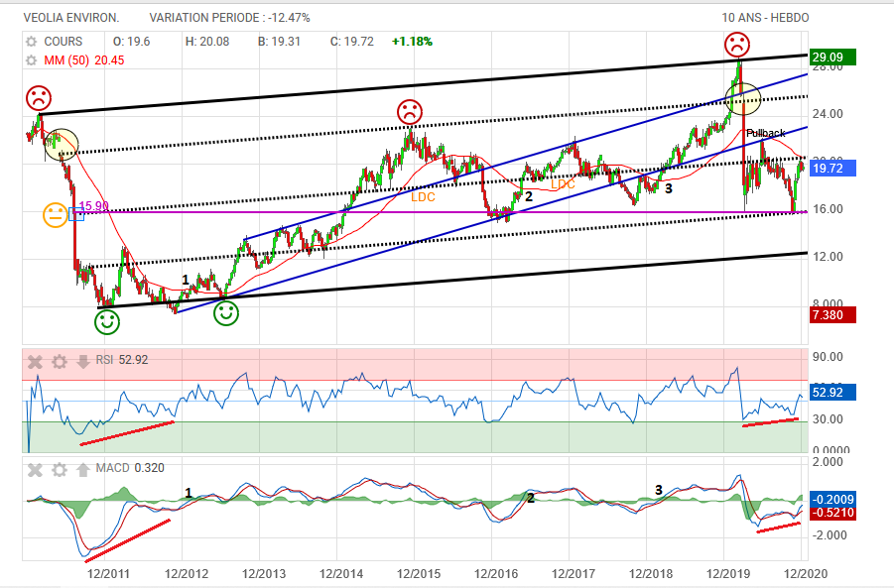Open settings gear next to MM (50)
The height and width of the screenshot is (588, 894).
click(x=32, y=60)
